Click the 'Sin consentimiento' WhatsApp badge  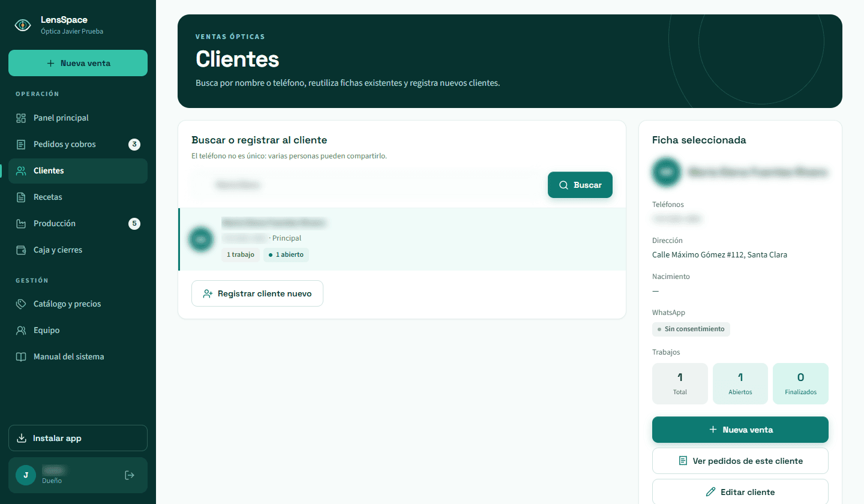pos(691,329)
